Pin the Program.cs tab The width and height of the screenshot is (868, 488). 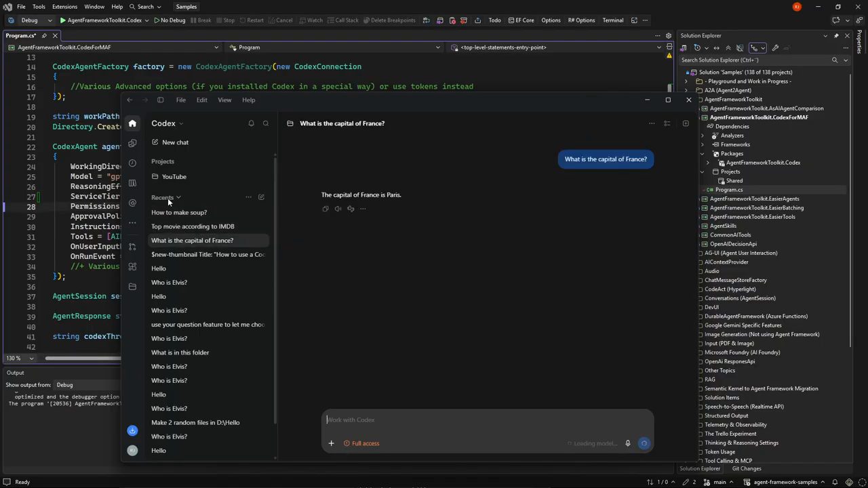[44, 36]
